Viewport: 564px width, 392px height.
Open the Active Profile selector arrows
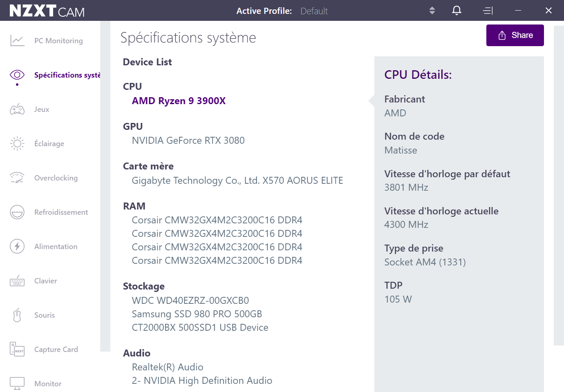(x=432, y=11)
